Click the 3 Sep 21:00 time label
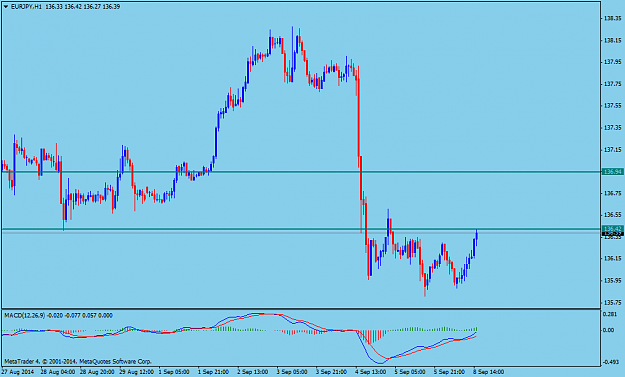The width and height of the screenshot is (625, 377). coord(332,372)
